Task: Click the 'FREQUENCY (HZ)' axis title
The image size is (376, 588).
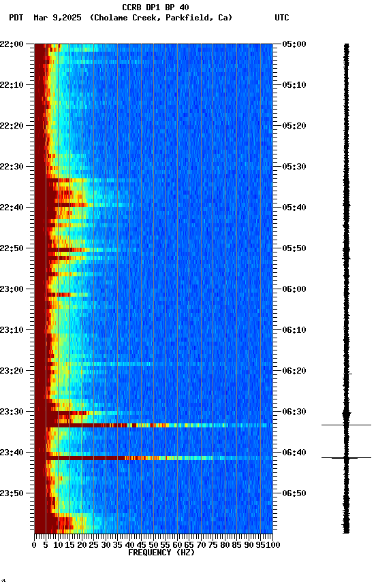Action: click(161, 553)
